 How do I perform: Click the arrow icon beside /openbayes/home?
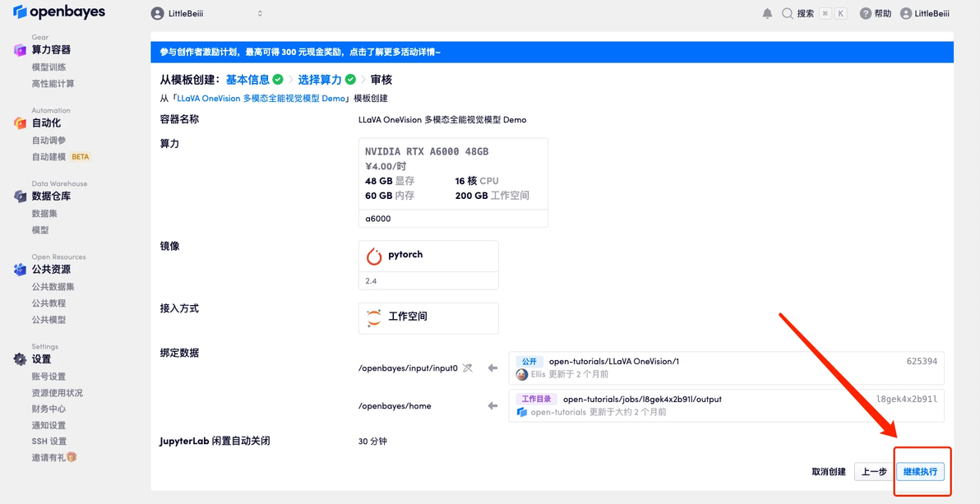coord(493,406)
